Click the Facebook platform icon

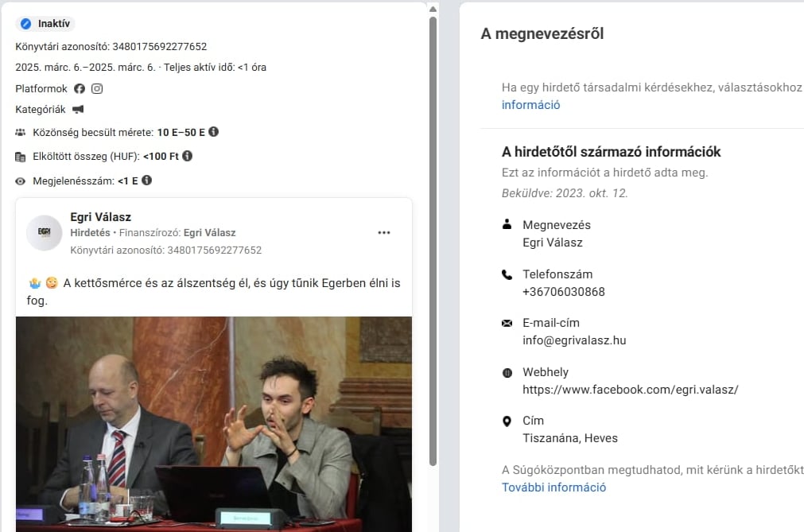tap(79, 89)
